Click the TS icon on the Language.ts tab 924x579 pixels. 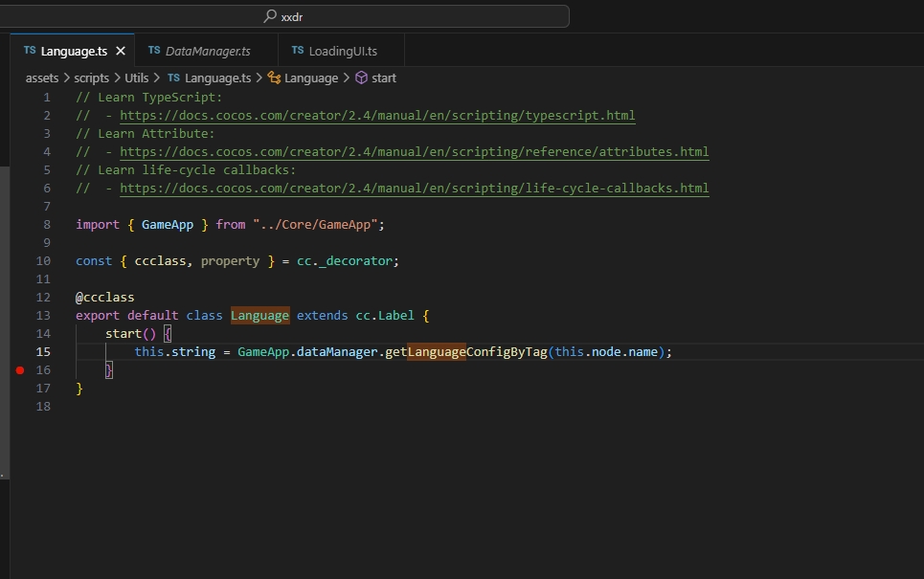(x=30, y=51)
